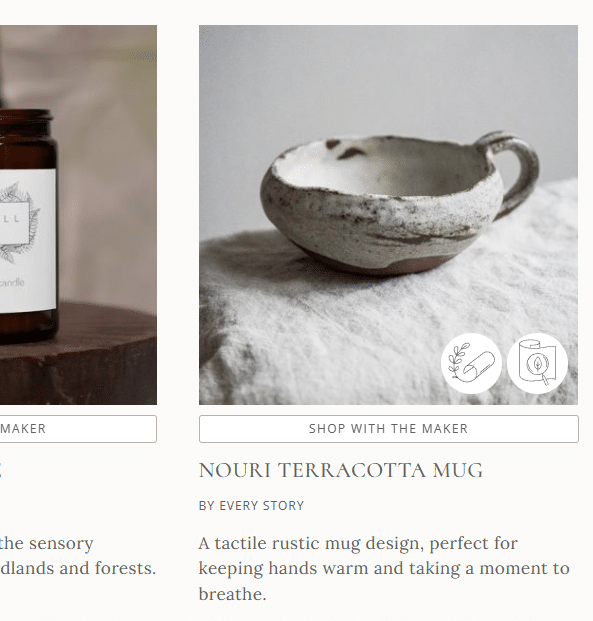593x621 pixels.
Task: Click the mug description about keeping hands warm
Action: [x=384, y=568]
